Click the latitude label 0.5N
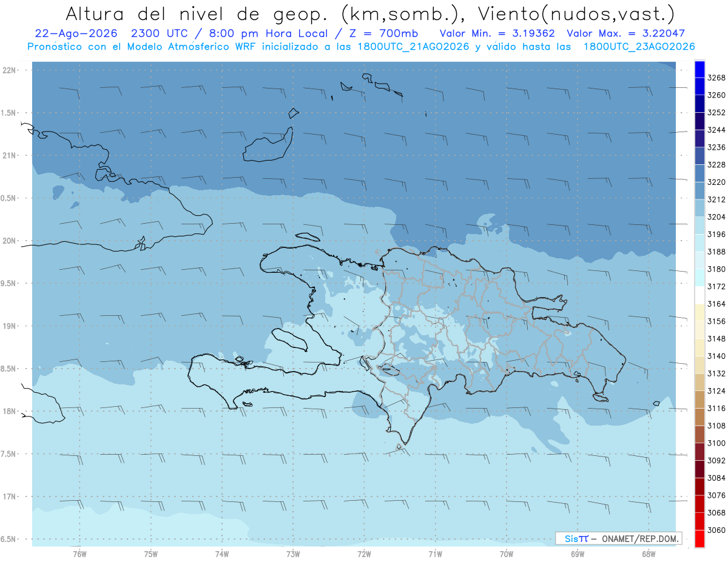Screen dimensions: 728x562 pyautogui.click(x=8, y=198)
